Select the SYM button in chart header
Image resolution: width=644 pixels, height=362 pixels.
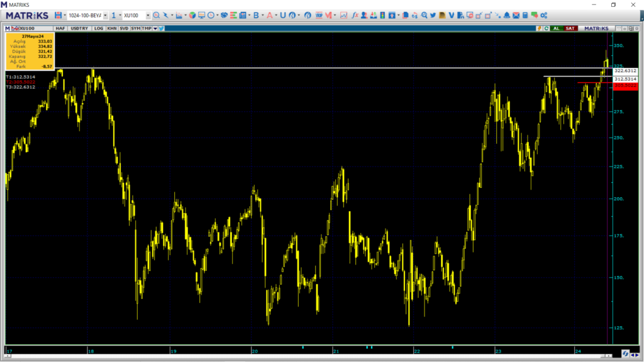pos(136,28)
